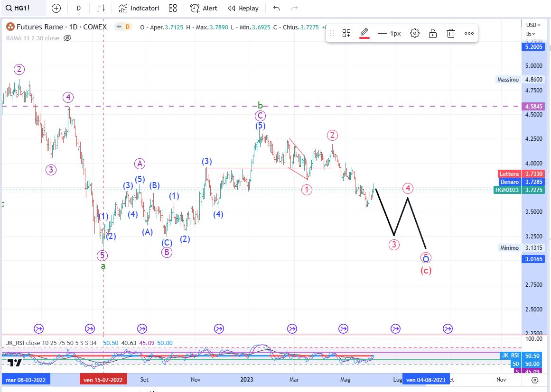Viewport: 551px width, 392px height.
Task: Select the red (c) wave label
Action: tap(426, 271)
